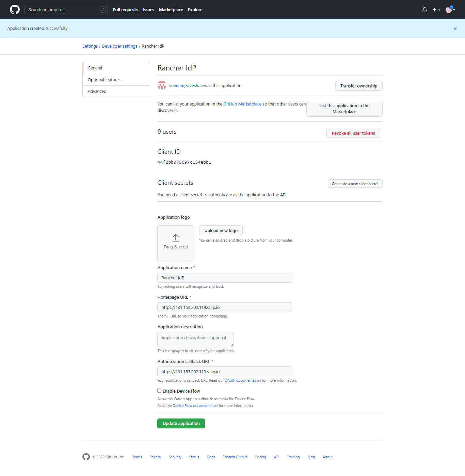Screen dimensions: 465x476
Task: Click the green Update application button
Action: (x=181, y=423)
